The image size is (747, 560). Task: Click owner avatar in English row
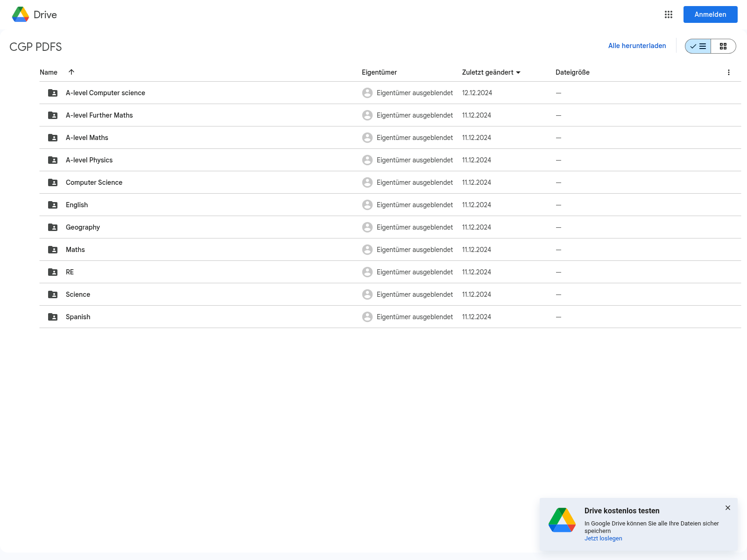pos(367,205)
